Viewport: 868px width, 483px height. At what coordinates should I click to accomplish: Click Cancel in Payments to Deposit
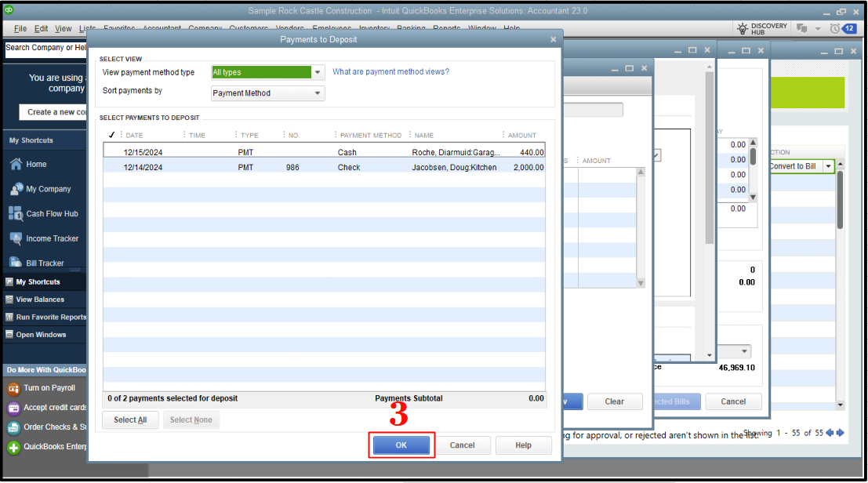[463, 445]
